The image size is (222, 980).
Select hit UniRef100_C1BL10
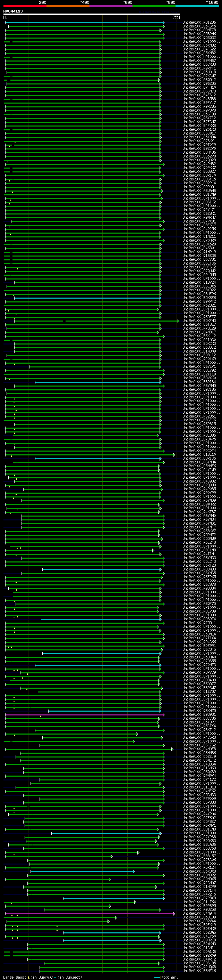pos(199,455)
